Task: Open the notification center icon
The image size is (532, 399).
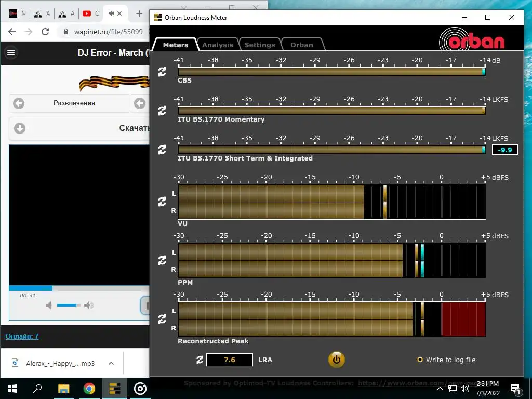Action: pyautogui.click(x=515, y=389)
